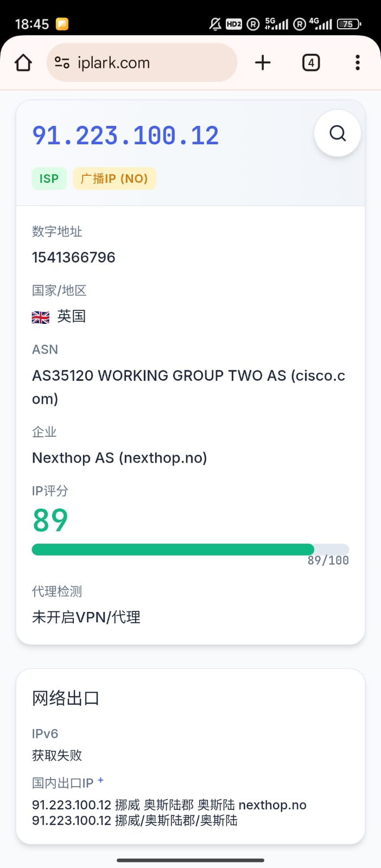Viewport: 381px width, 868px height.
Task: Tap the iplark.com address bar
Action: click(x=142, y=63)
